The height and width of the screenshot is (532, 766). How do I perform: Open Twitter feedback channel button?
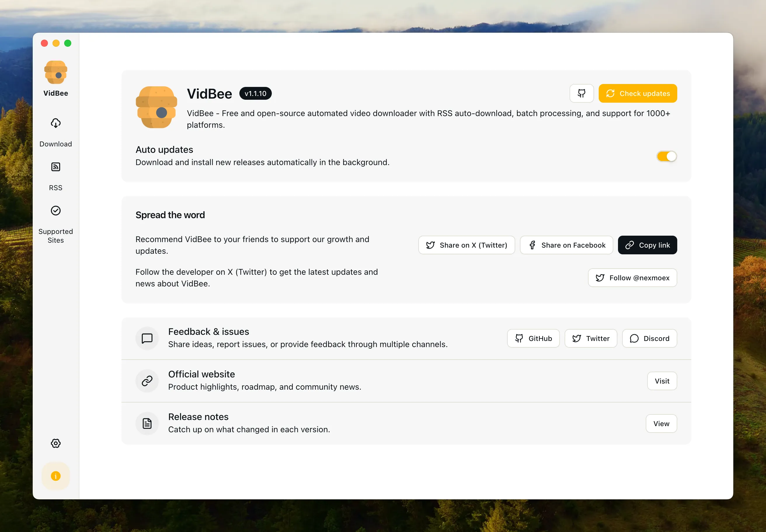tap(591, 338)
